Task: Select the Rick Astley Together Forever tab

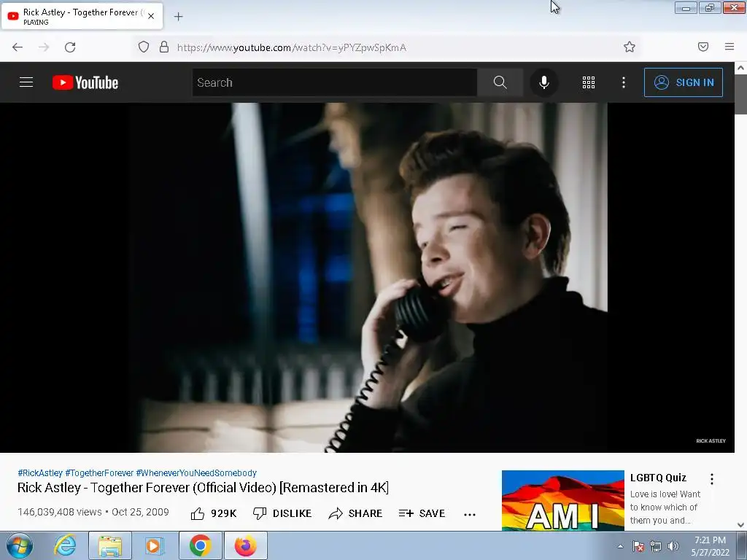Action: 82,16
